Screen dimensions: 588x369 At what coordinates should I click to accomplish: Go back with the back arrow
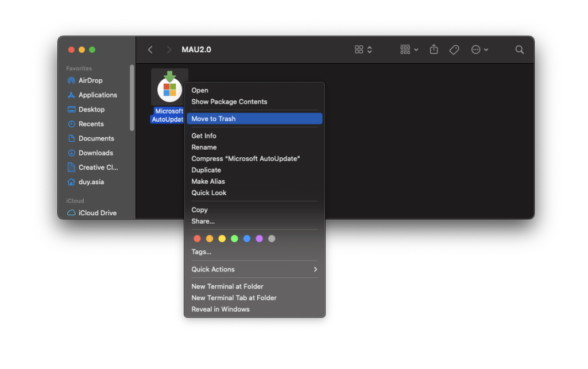point(150,49)
